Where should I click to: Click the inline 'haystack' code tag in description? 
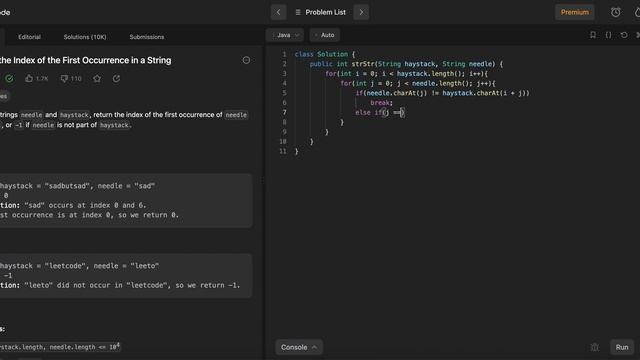pos(74,115)
